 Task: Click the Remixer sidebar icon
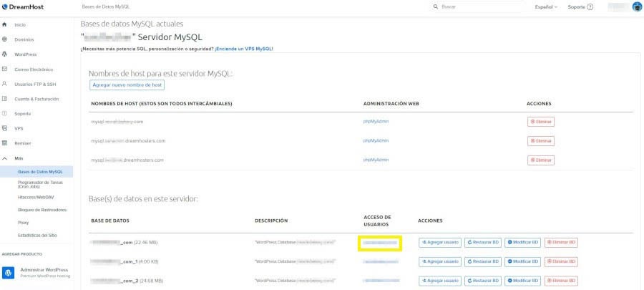(x=5, y=143)
